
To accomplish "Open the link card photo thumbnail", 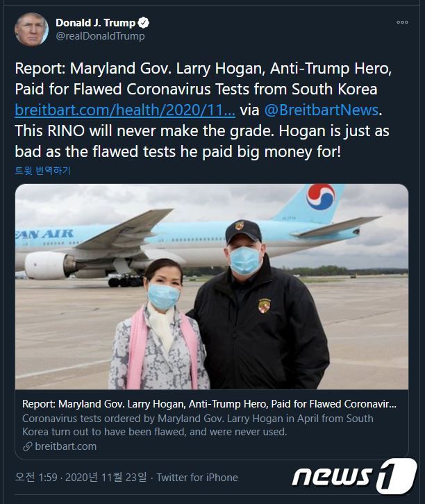I will pyautogui.click(x=212, y=286).
